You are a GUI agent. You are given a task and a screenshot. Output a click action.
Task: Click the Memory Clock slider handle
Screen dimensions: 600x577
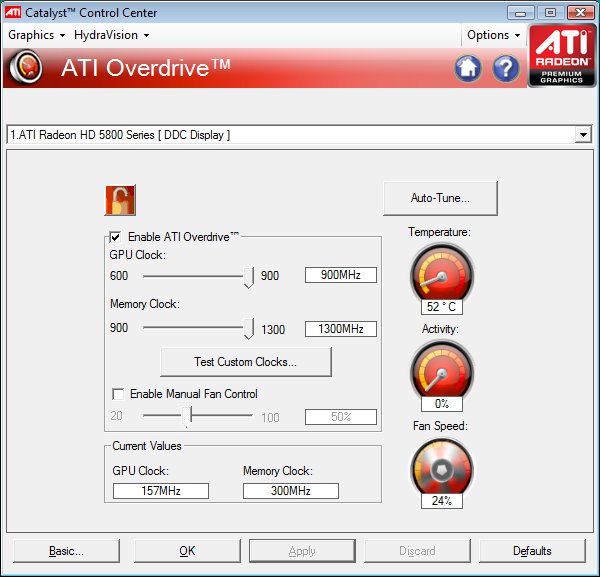coord(249,329)
